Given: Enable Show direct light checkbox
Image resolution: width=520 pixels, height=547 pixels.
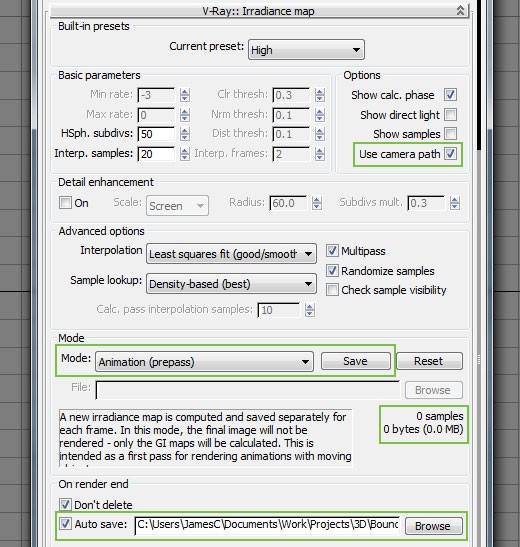Looking at the screenshot, I should point(450,114).
